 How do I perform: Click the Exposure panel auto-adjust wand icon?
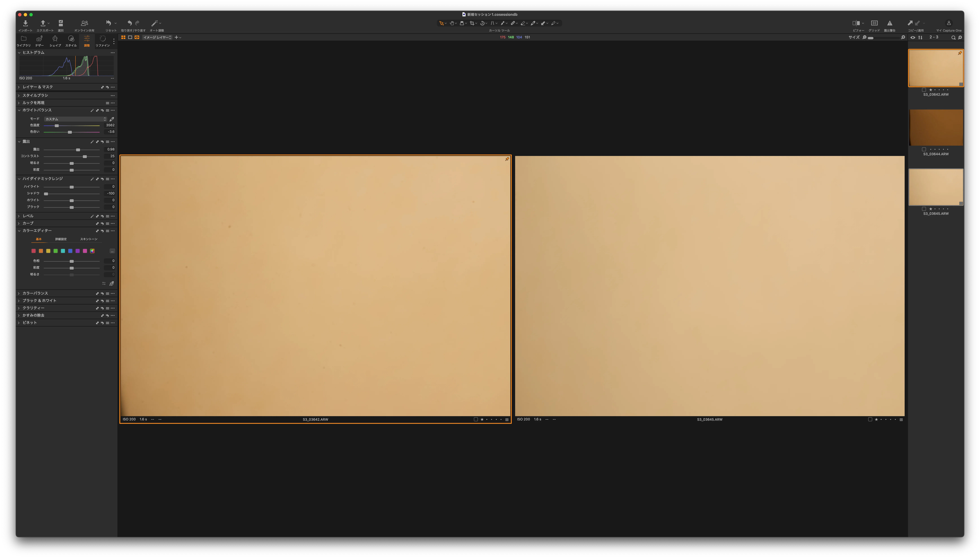(x=92, y=142)
